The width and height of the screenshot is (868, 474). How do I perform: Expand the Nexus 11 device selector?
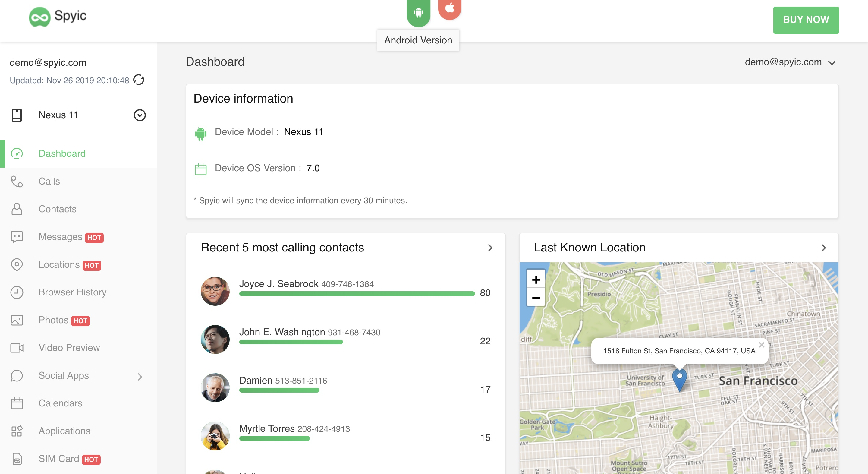click(140, 115)
